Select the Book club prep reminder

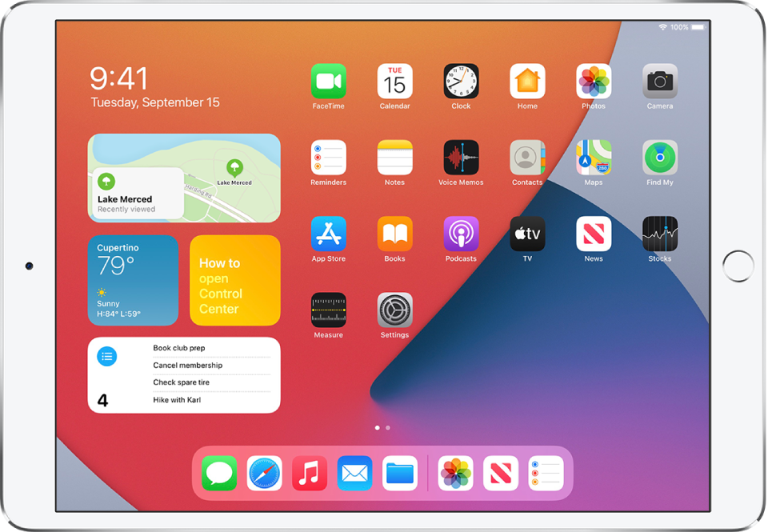coord(178,348)
